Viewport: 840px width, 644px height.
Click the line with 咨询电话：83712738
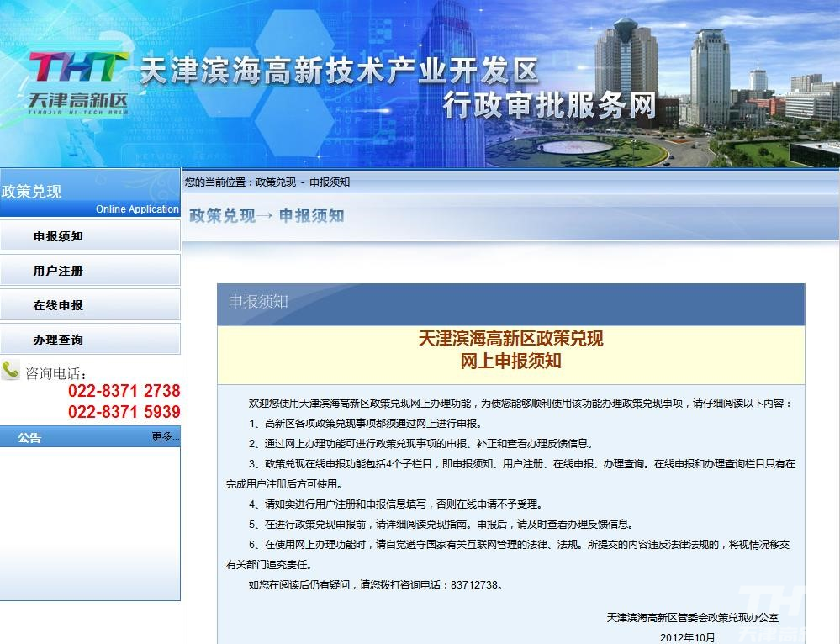376,584
